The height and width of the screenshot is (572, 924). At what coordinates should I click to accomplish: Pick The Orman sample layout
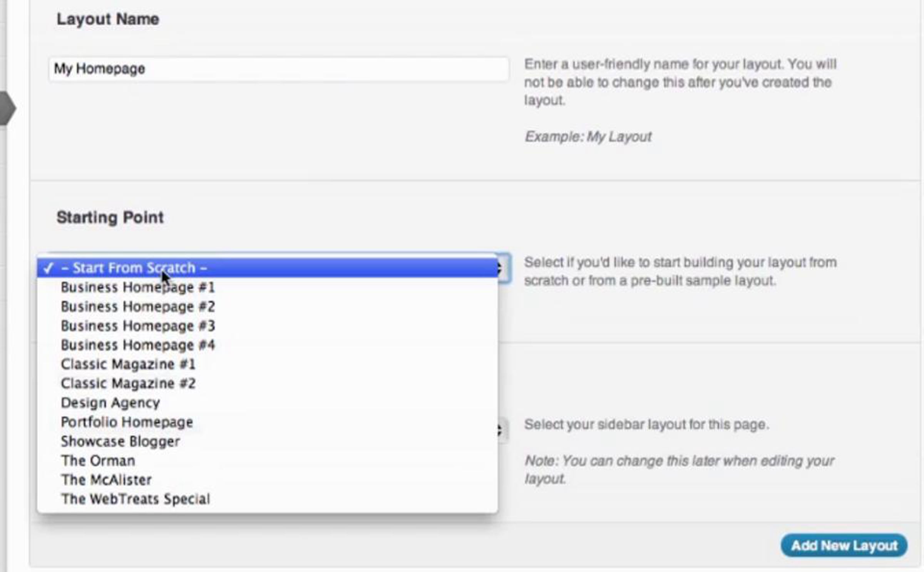click(x=268, y=461)
